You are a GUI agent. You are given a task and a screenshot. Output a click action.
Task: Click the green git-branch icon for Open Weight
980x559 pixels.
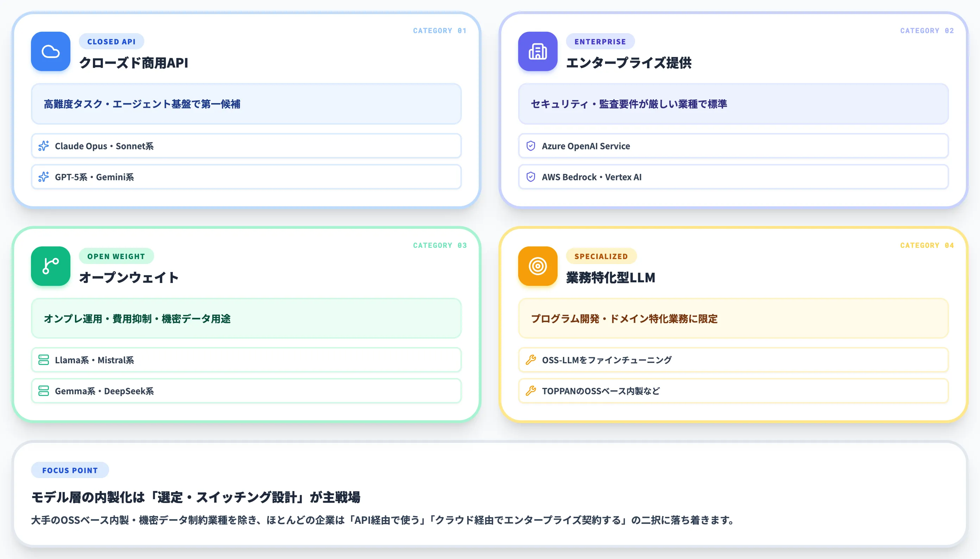(51, 266)
